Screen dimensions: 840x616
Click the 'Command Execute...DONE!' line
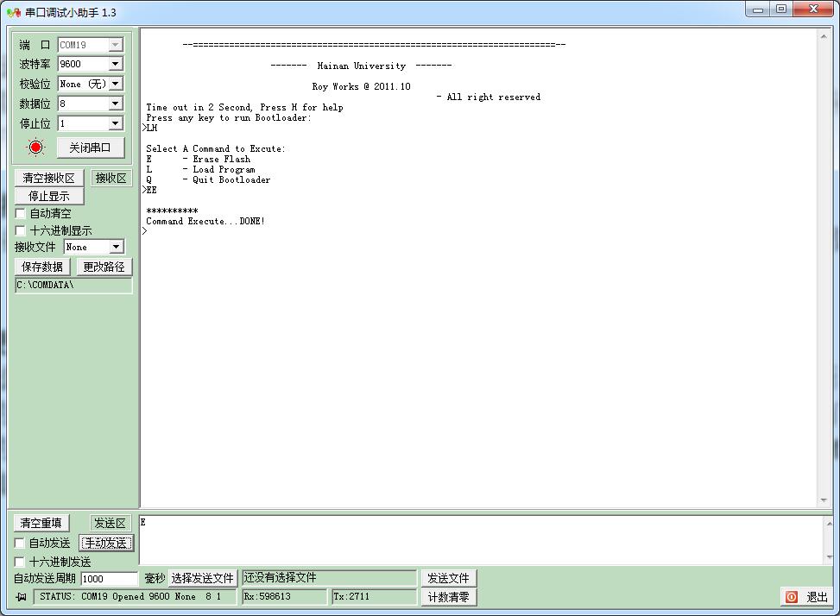(x=205, y=221)
